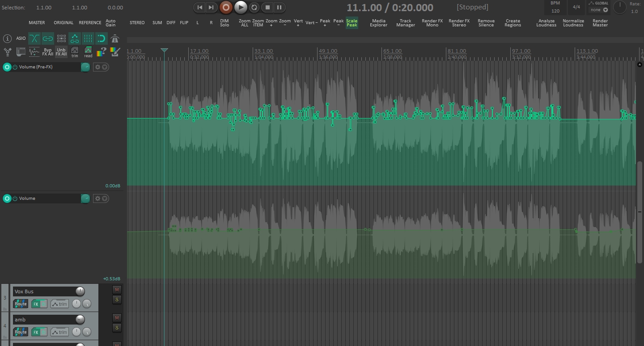Image resolution: width=644 pixels, height=346 pixels.
Task: Select ORIGINAL toolbar item
Action: click(64, 23)
